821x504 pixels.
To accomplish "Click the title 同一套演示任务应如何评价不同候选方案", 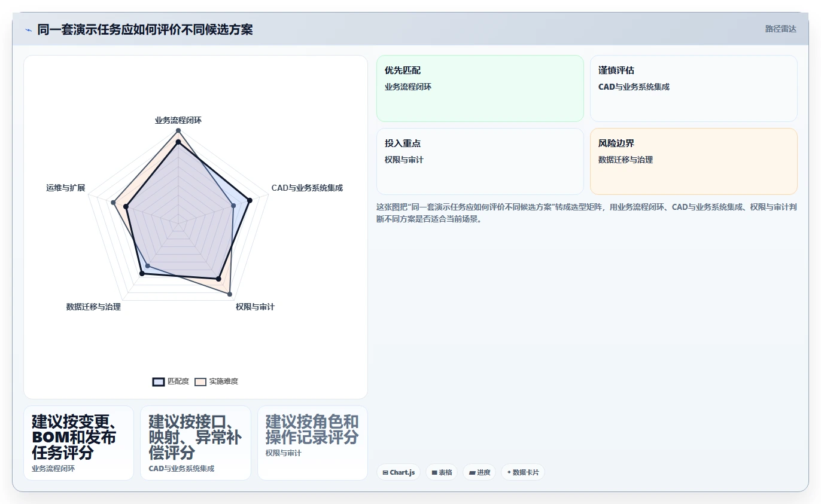I will (145, 29).
